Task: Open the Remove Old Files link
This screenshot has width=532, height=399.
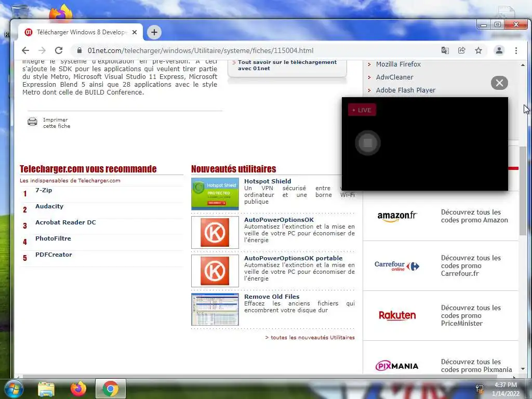Action: pyautogui.click(x=271, y=297)
